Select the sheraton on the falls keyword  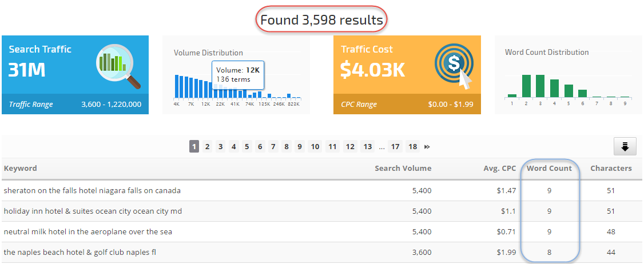(x=92, y=190)
